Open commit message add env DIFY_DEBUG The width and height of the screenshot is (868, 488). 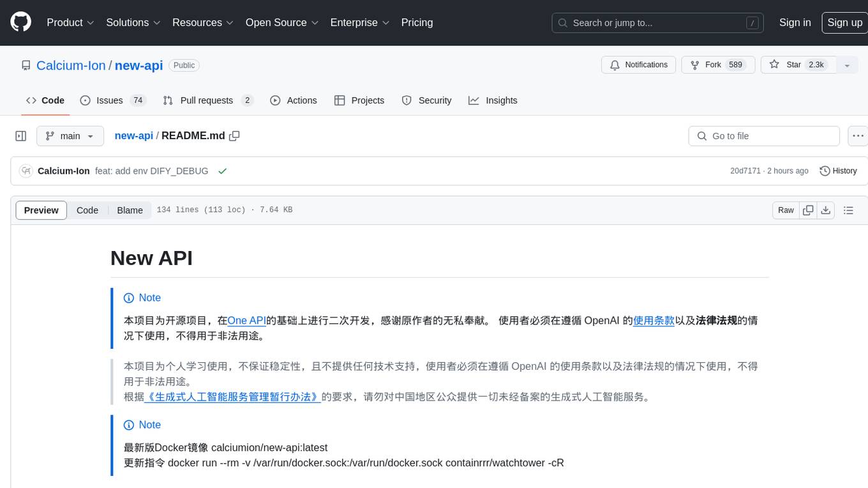pos(151,171)
